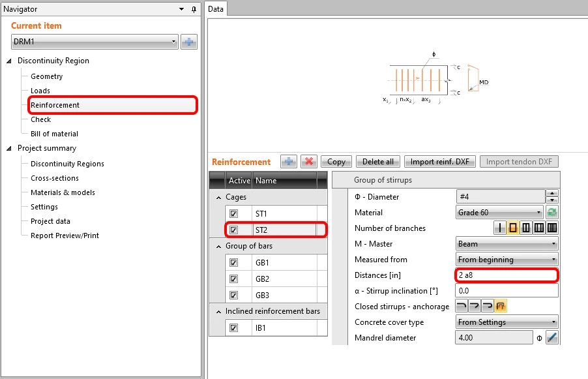Pick the five-branch stirrup icon
Image resolution: width=588 pixels, height=379 pixels.
coord(552,228)
